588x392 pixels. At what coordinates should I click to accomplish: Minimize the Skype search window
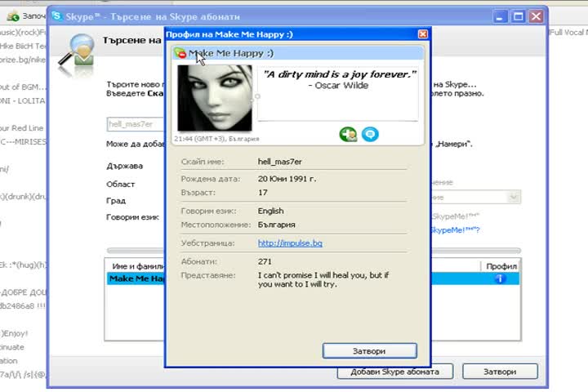point(500,16)
